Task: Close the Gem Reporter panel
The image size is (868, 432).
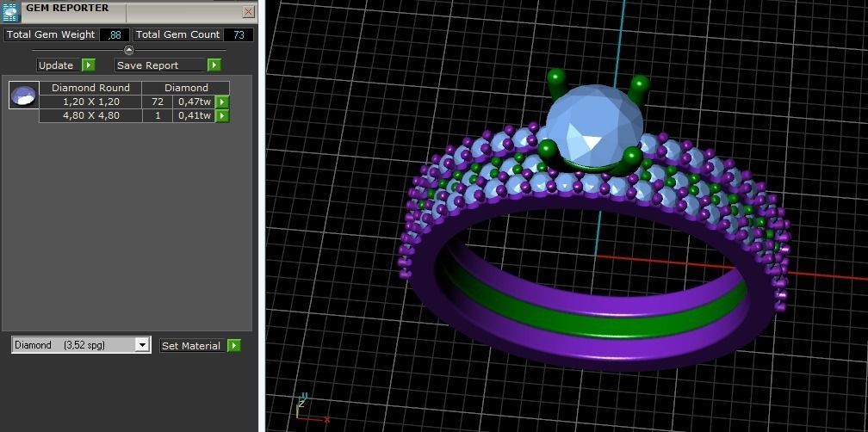Action: (249, 11)
